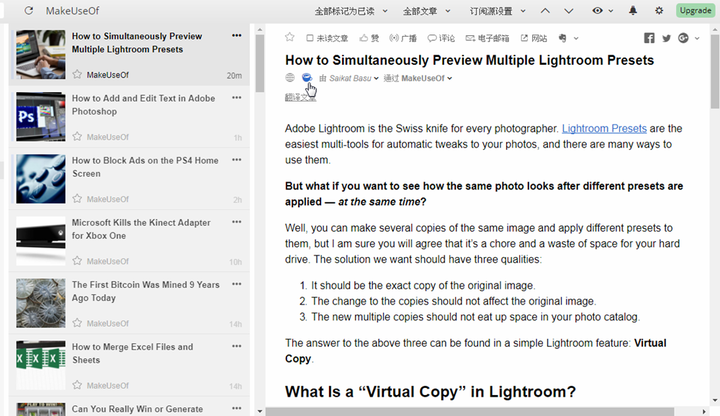Click the Bitcoin coins thumbnail
Image resolution: width=720 pixels, height=416 pixels.
click(x=41, y=303)
